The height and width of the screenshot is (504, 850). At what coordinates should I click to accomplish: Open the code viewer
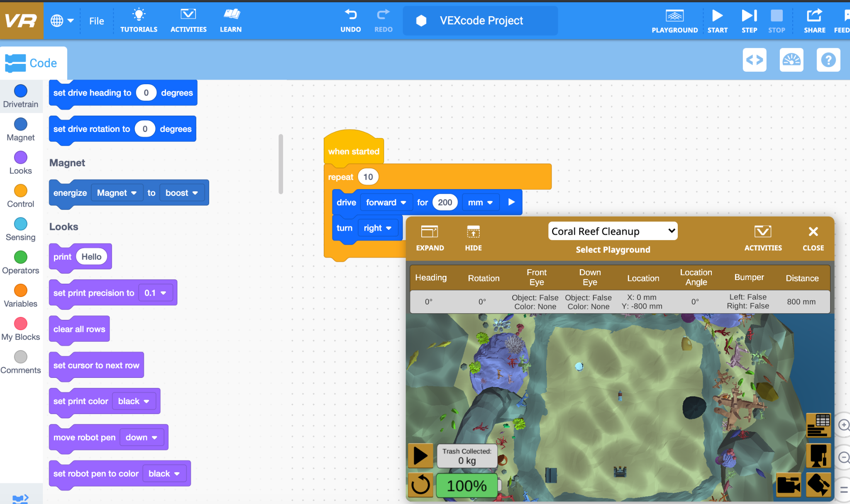pyautogui.click(x=755, y=60)
